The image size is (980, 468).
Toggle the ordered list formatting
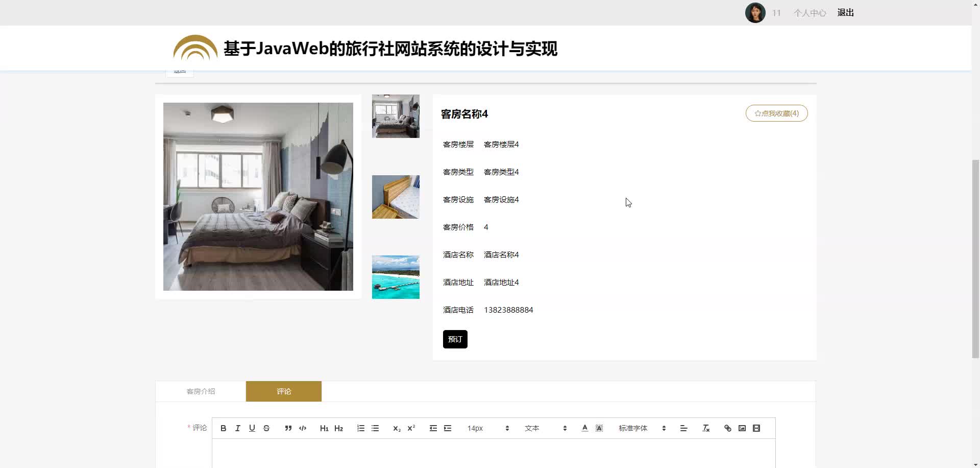(360, 428)
